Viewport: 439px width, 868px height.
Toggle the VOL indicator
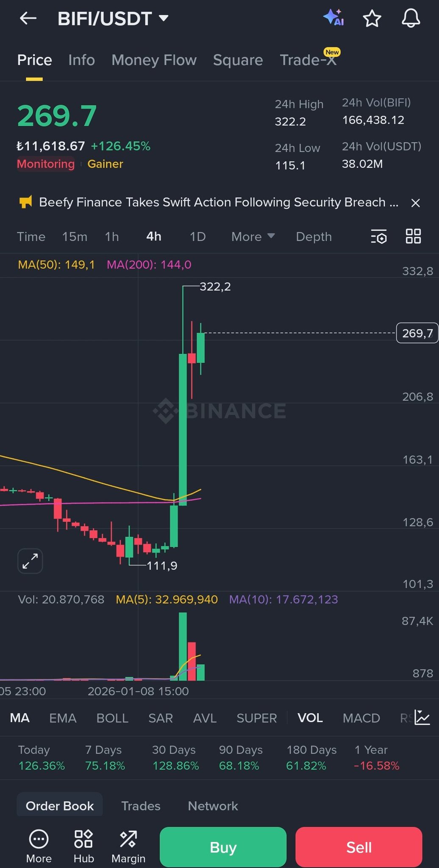coord(310,718)
